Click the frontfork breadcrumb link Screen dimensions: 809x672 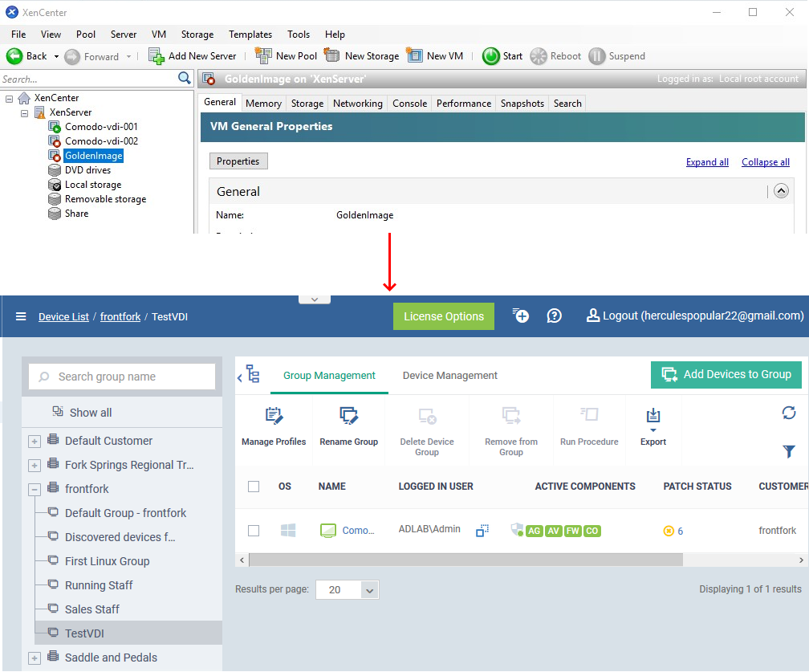pyautogui.click(x=120, y=316)
